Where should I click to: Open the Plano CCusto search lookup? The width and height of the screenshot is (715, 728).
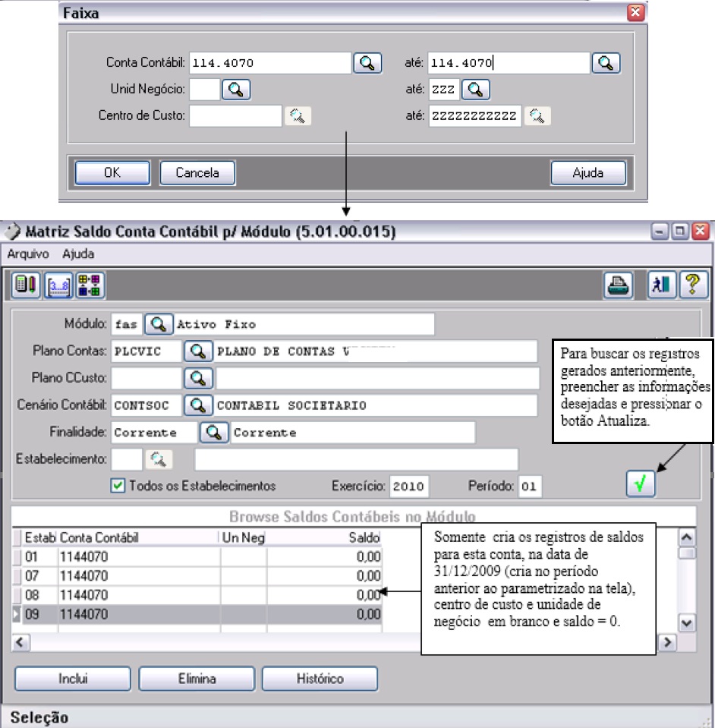tap(198, 378)
